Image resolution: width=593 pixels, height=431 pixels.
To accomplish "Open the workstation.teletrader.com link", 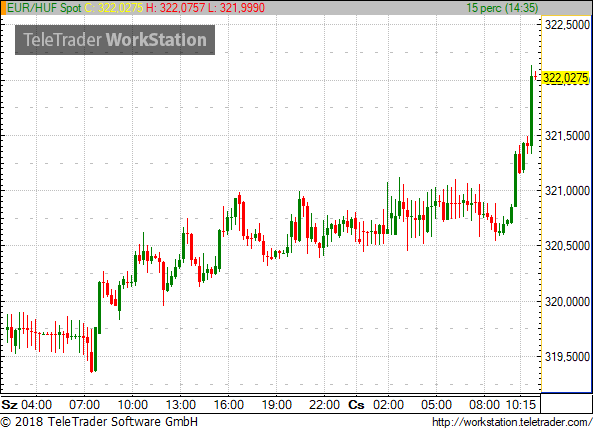I will tap(512, 422).
